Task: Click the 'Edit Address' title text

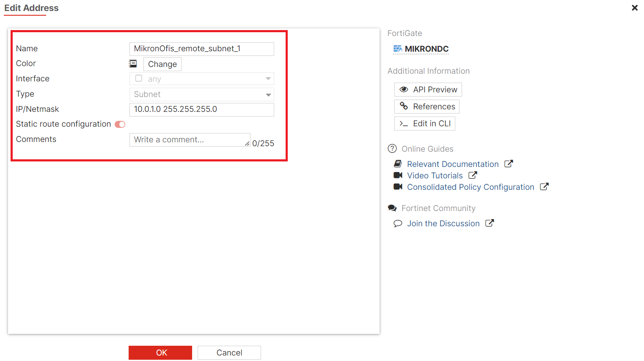Action: pyautogui.click(x=31, y=8)
